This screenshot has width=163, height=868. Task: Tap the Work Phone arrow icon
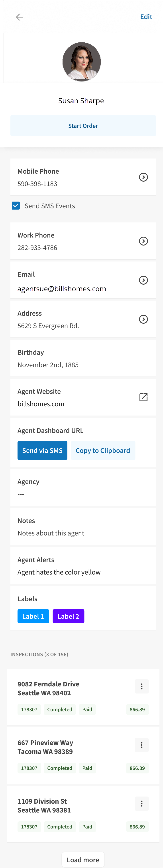(143, 241)
